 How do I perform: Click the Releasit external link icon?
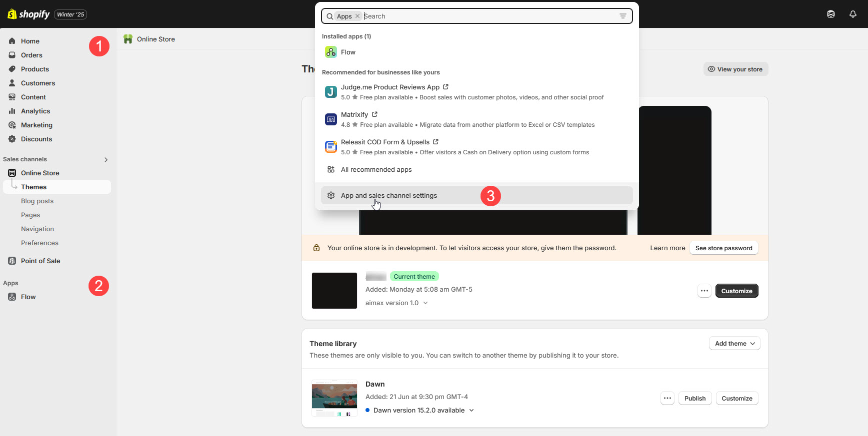[x=435, y=142]
